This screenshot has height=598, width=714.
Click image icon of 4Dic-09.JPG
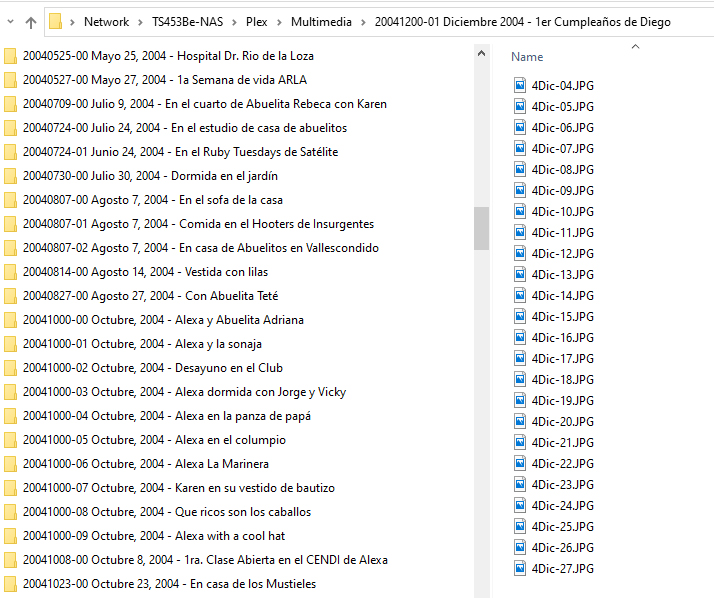pyautogui.click(x=520, y=190)
